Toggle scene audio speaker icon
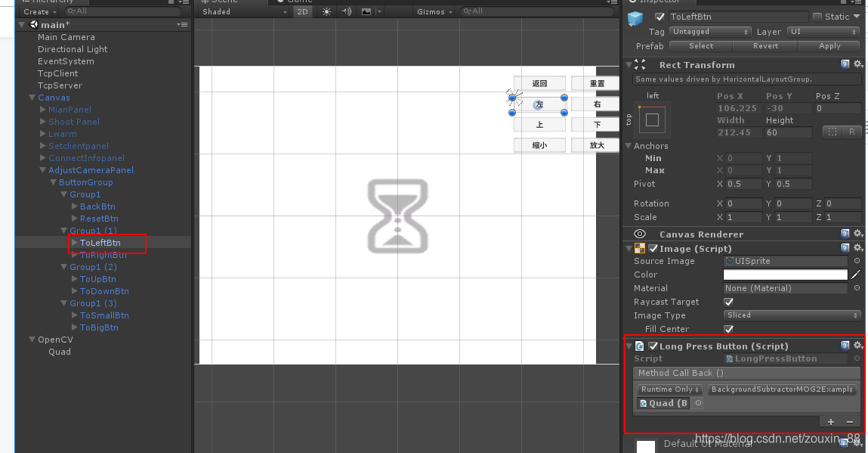The width and height of the screenshot is (868, 453). click(347, 11)
